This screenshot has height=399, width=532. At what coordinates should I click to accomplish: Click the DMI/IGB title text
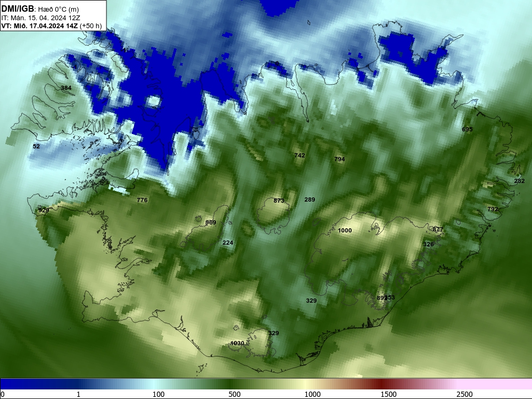(18, 9)
